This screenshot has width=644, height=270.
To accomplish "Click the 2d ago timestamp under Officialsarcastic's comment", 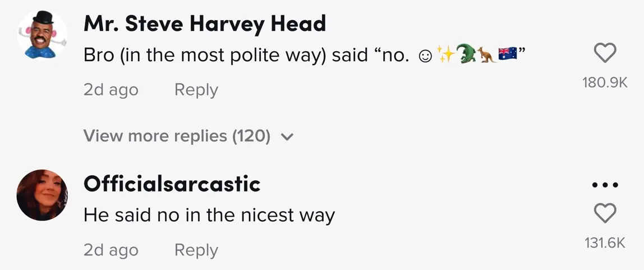I will 111,250.
